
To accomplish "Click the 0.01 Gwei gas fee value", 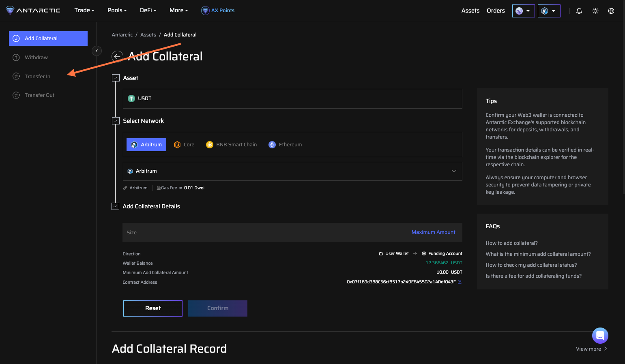I will click(194, 188).
